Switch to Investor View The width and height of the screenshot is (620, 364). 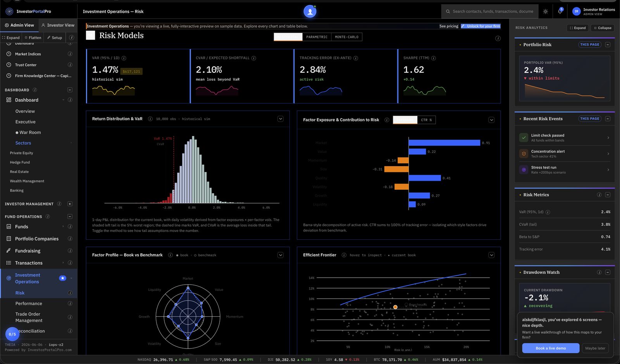coord(58,25)
